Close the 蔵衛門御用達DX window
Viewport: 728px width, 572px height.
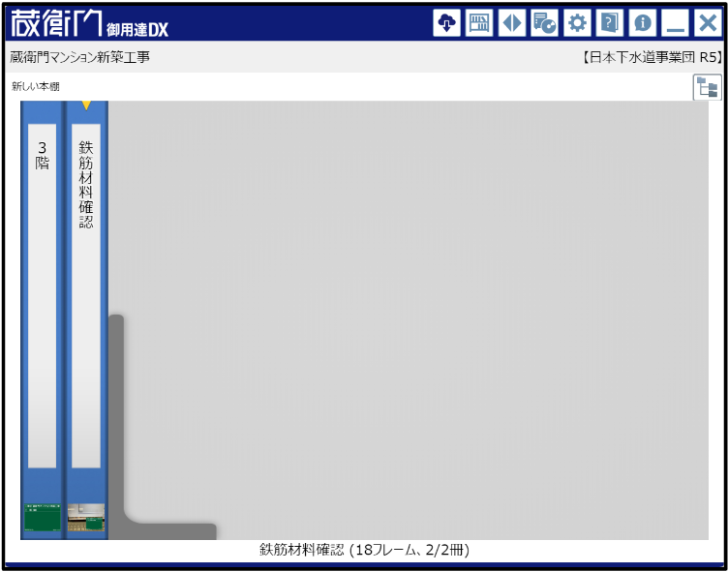(x=707, y=23)
